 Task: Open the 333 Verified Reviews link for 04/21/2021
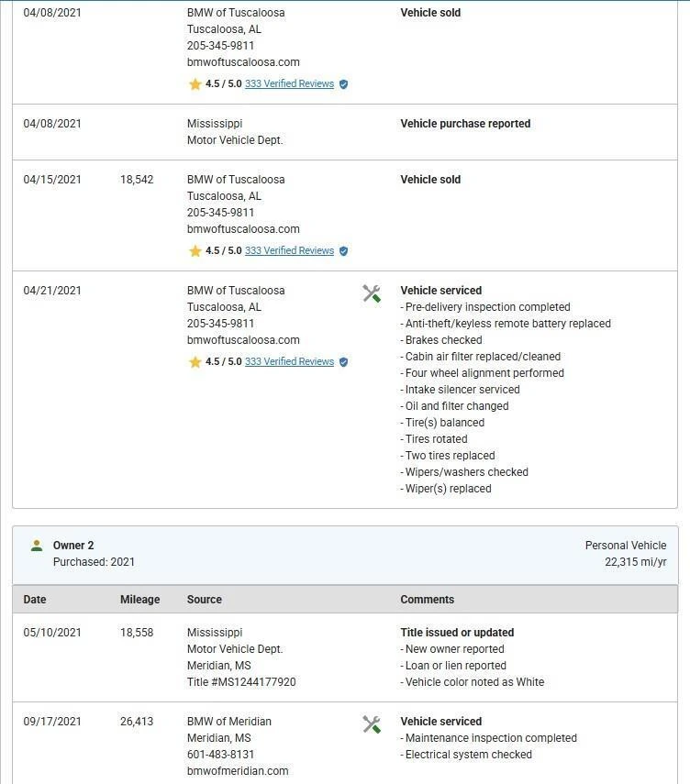click(x=289, y=362)
